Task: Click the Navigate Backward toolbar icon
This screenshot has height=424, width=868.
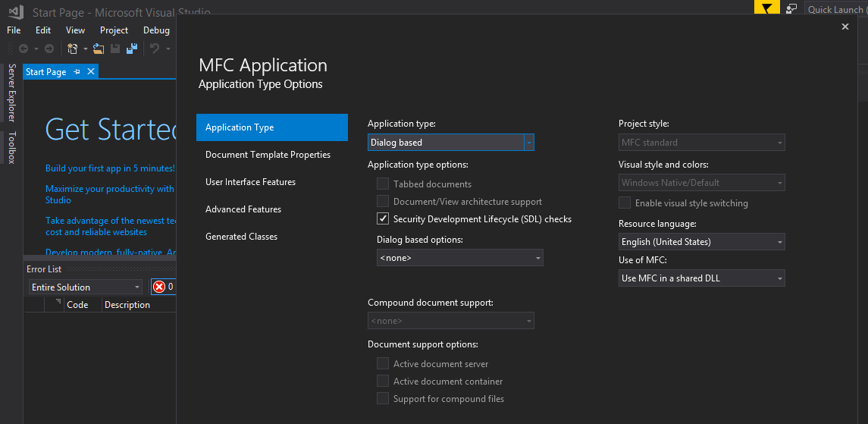Action: point(24,49)
